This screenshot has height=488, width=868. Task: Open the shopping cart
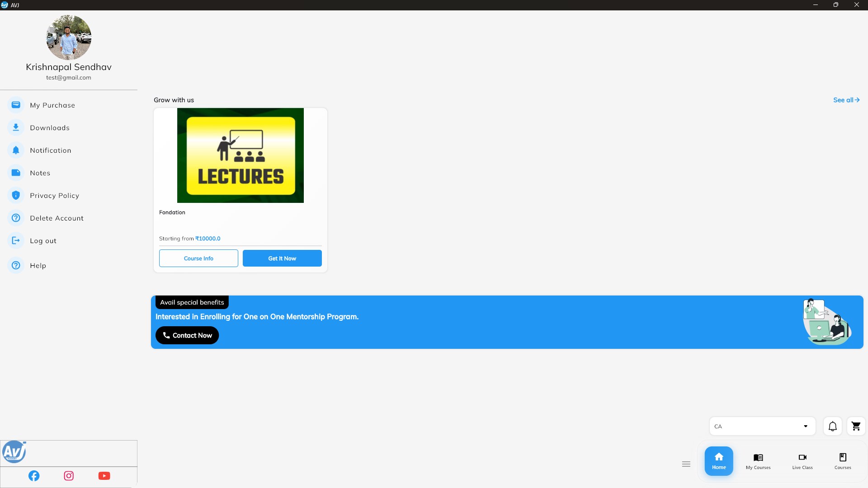click(856, 426)
